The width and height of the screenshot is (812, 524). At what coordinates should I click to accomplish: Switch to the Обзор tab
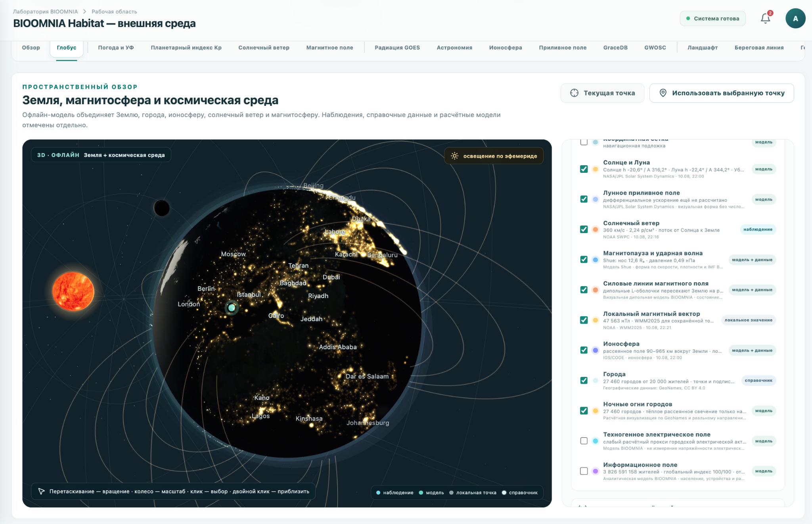click(x=31, y=48)
